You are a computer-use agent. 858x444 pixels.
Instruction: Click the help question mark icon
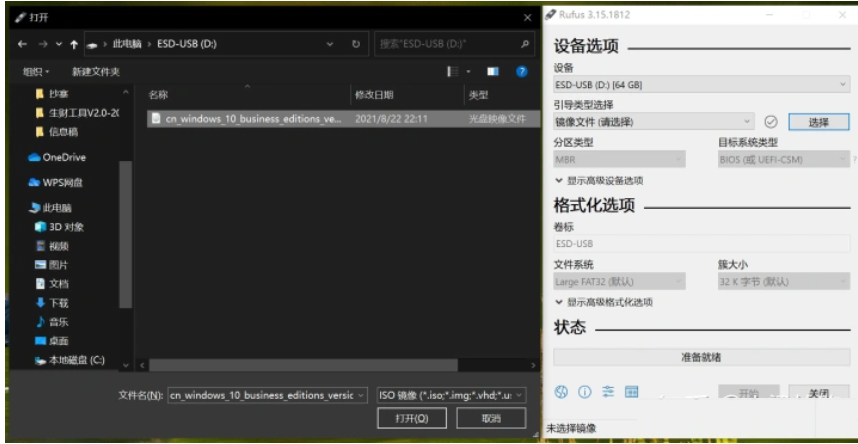(521, 72)
